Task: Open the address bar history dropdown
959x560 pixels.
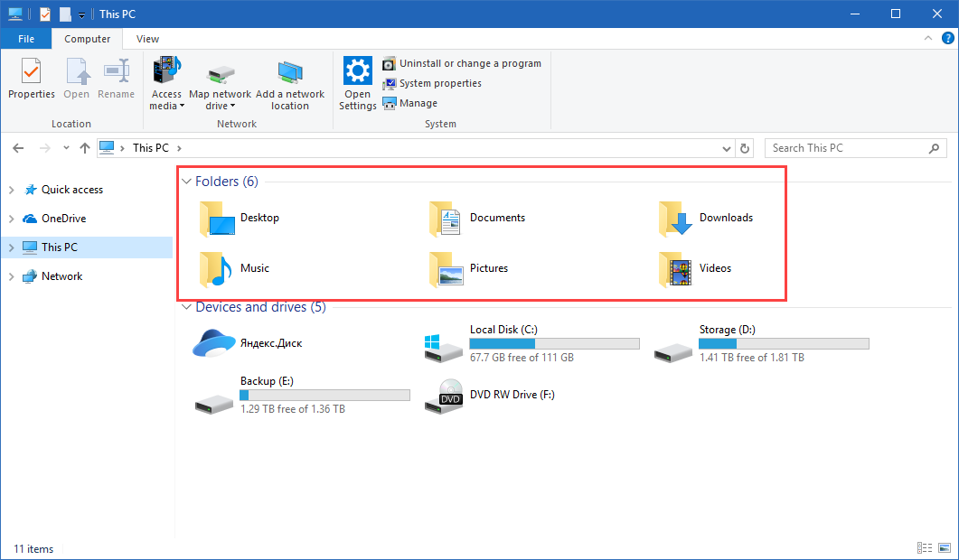Action: pyautogui.click(x=726, y=147)
